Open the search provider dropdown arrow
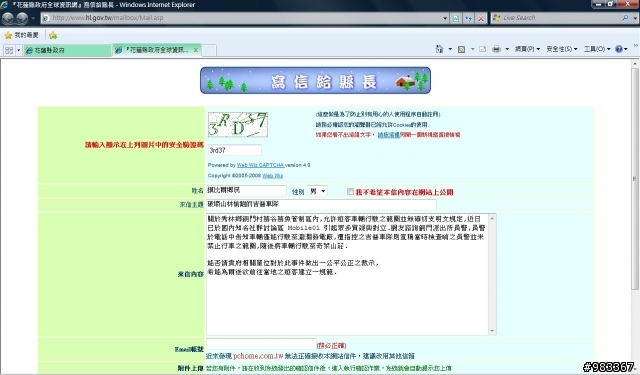Viewport: 640px width, 375px height. tap(635, 18)
